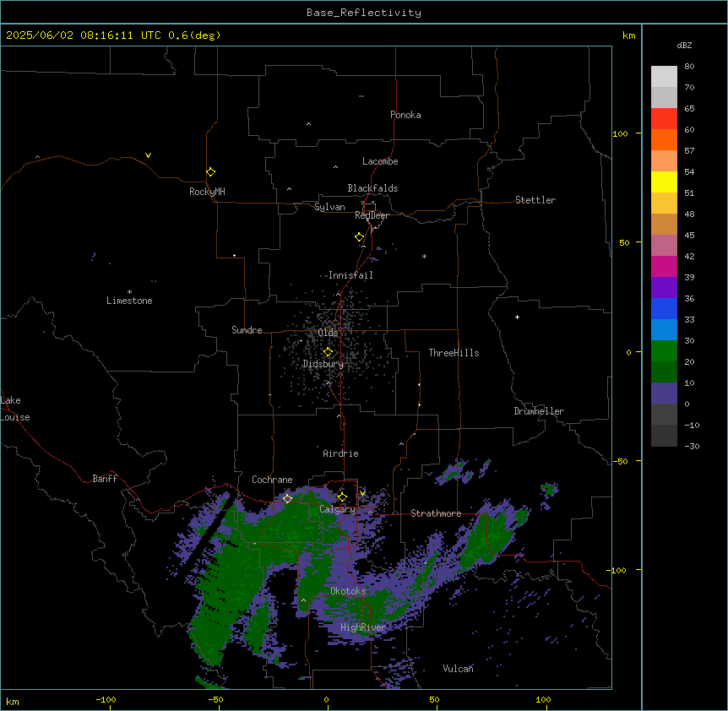The image size is (728, 711).
Task: Click the dBZ legend heading
Action: coord(684,45)
